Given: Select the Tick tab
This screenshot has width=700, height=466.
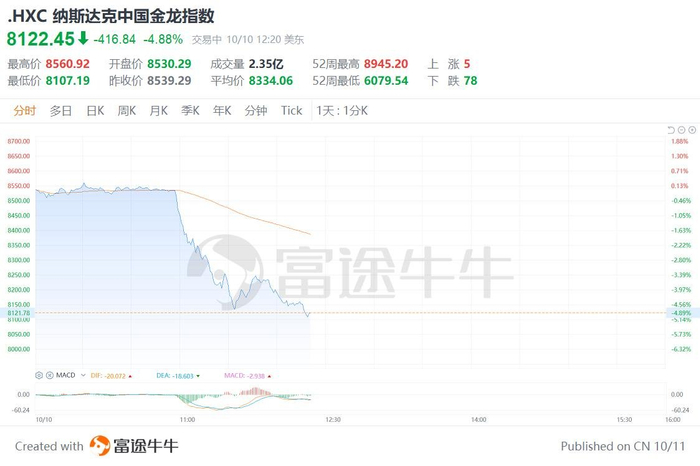Looking at the screenshot, I should click(x=291, y=111).
